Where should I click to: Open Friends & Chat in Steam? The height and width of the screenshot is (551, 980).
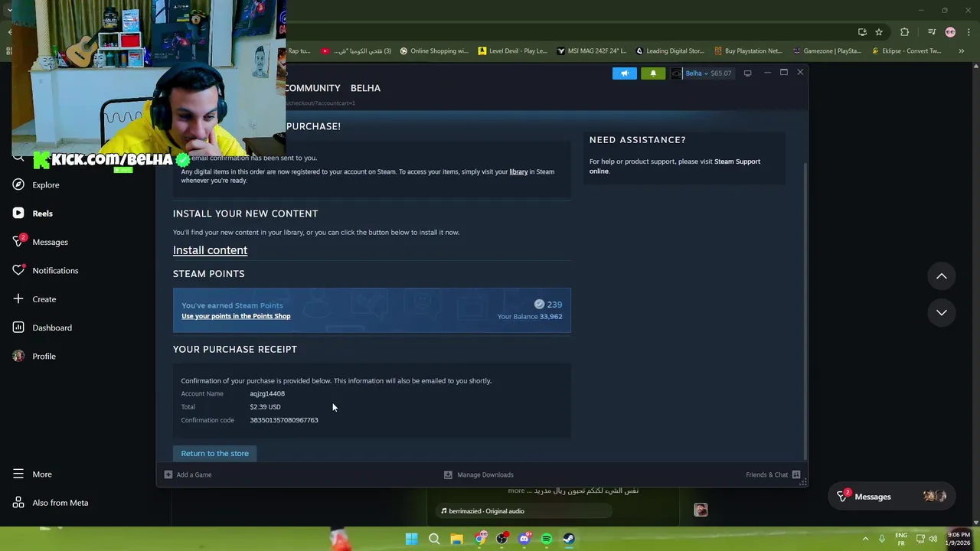point(766,474)
